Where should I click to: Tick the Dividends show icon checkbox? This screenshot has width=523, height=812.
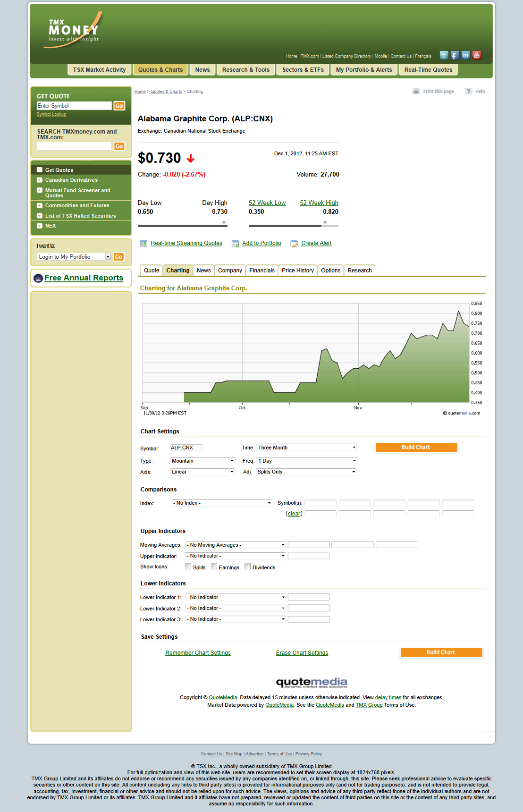coord(248,567)
